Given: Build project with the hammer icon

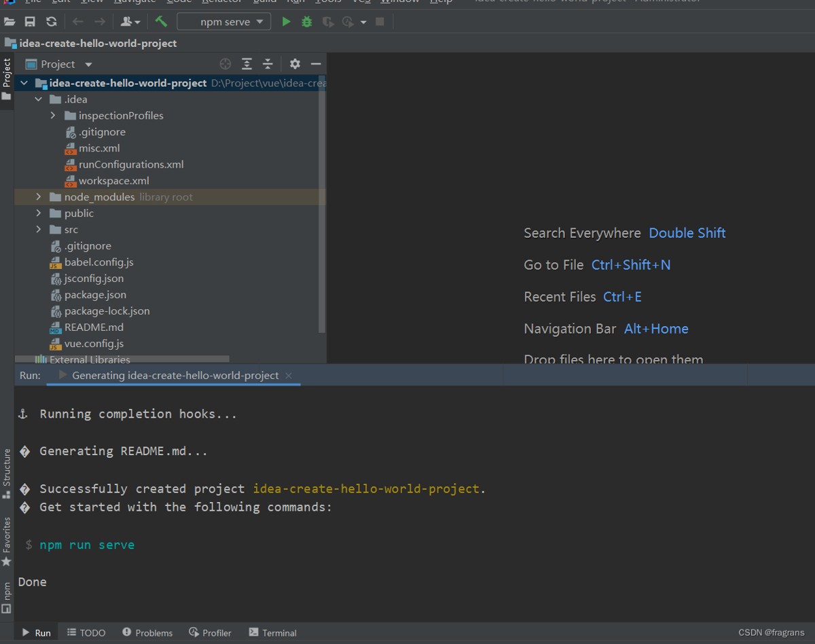Looking at the screenshot, I should pos(161,22).
